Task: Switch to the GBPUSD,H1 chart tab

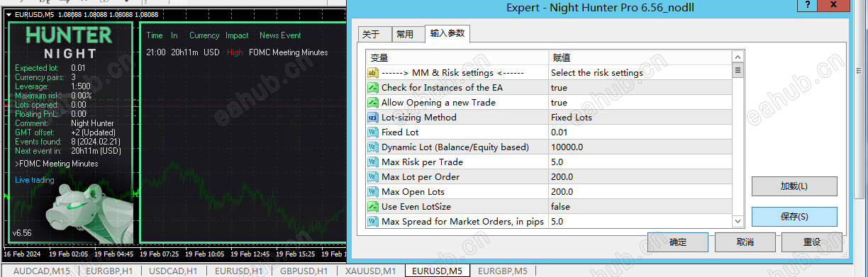Action: tap(304, 271)
